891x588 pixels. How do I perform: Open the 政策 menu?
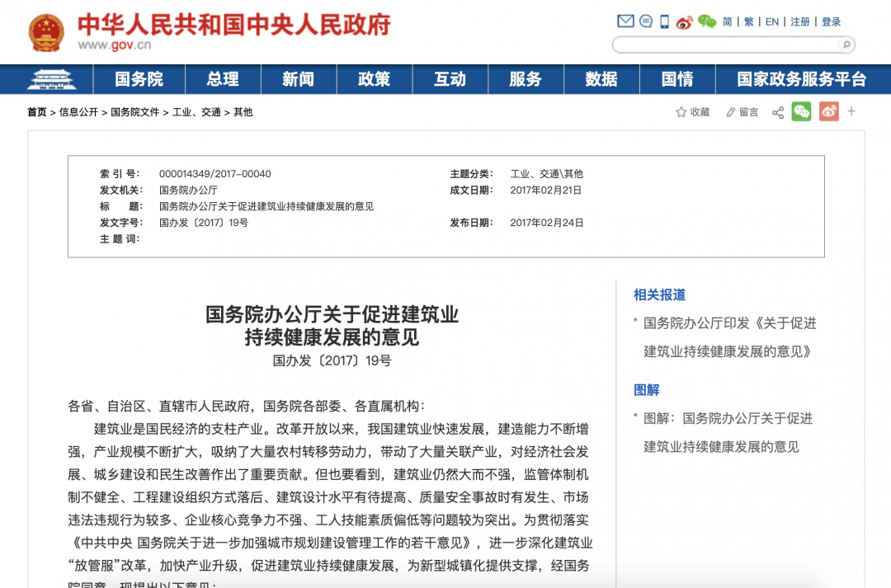click(374, 79)
